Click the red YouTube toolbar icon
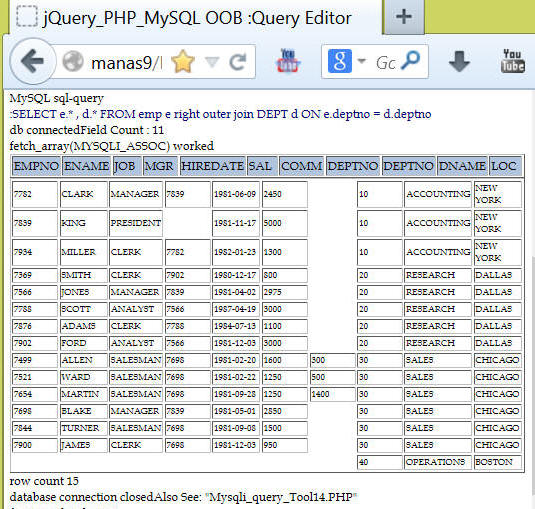The image size is (535, 509). (288, 61)
